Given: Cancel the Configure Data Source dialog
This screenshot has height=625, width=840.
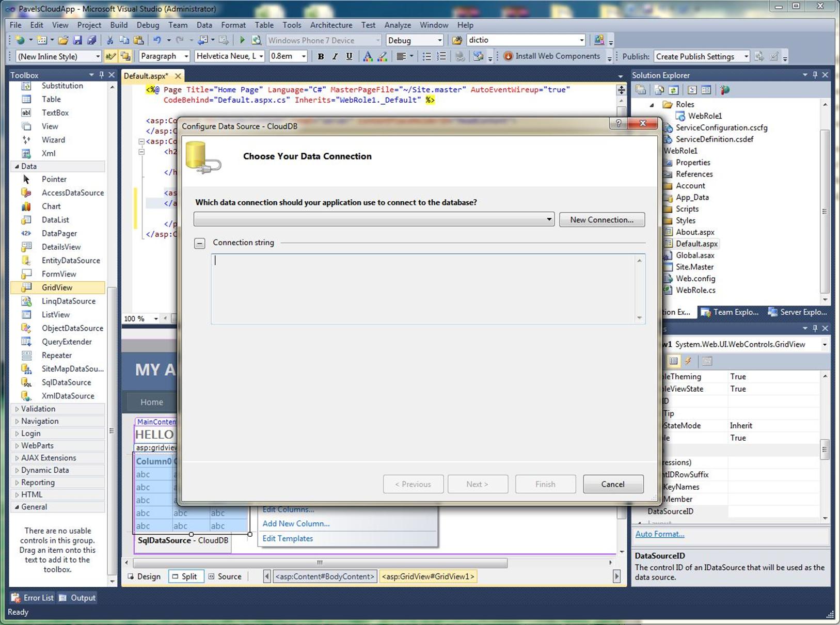Looking at the screenshot, I should click(613, 484).
